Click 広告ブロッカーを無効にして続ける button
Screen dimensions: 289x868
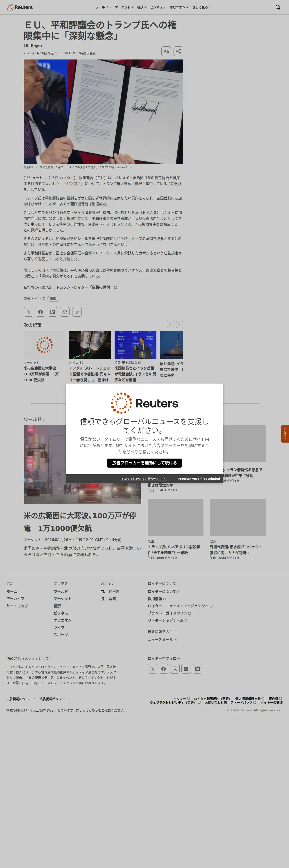(145, 463)
